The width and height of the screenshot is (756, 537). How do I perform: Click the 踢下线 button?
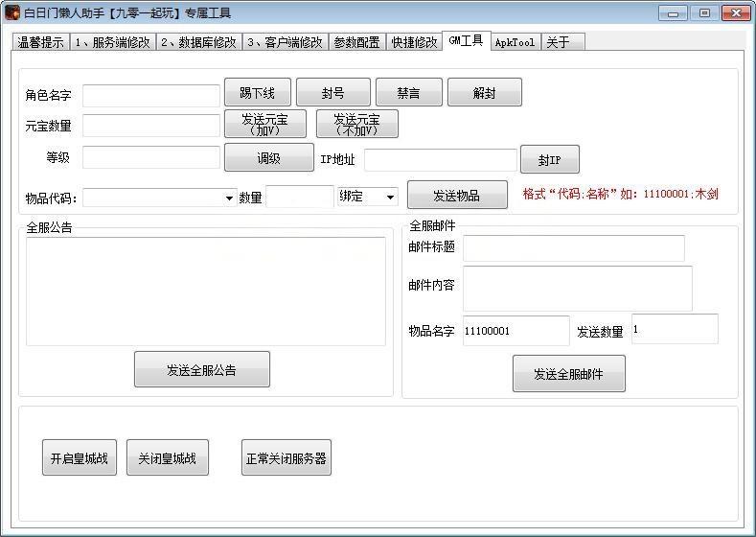tap(257, 93)
